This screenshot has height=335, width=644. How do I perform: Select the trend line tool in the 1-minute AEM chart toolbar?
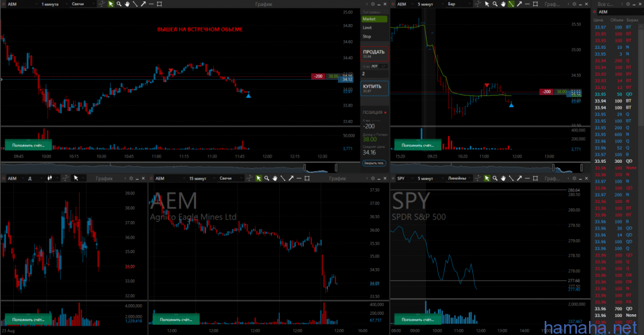pos(135,4)
